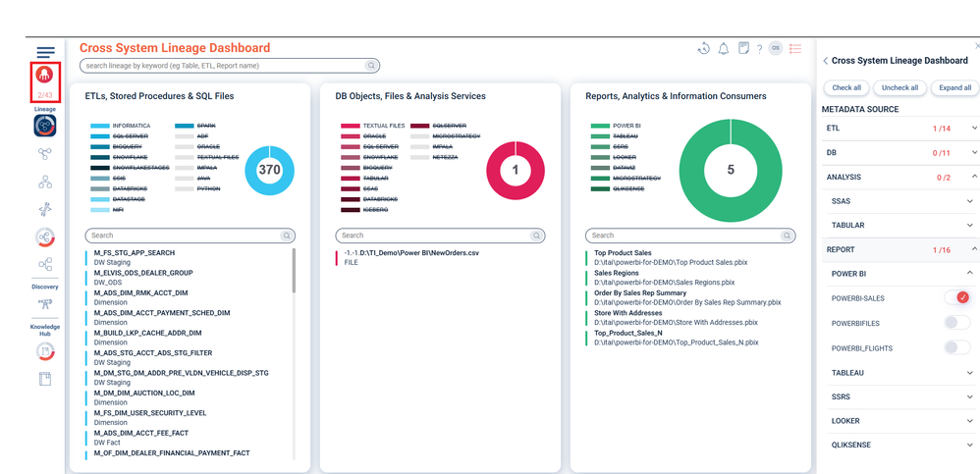Expand the DB metadata source row
The height and width of the screenshot is (474, 980).
coord(899,152)
